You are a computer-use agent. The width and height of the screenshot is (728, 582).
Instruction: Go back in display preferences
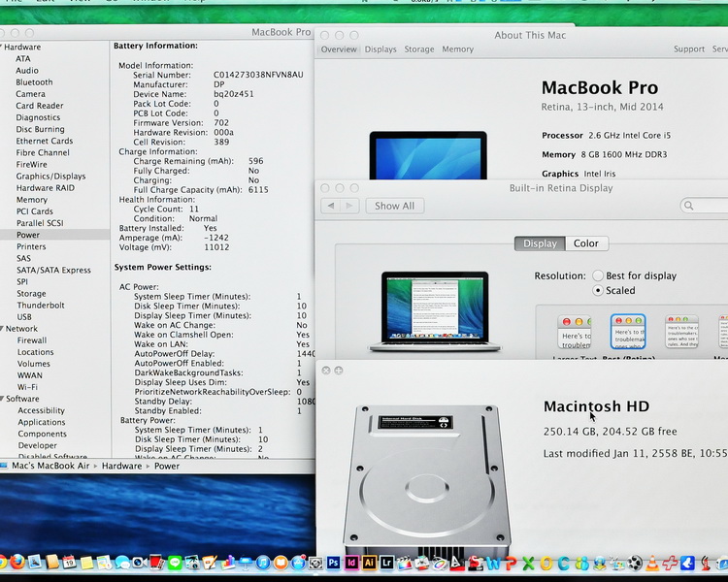pos(331,206)
